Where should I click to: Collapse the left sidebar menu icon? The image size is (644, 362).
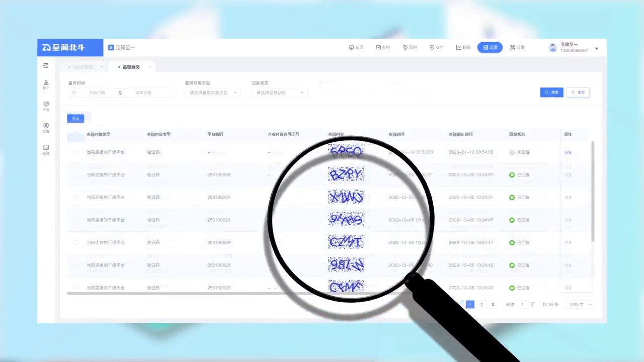(46, 65)
